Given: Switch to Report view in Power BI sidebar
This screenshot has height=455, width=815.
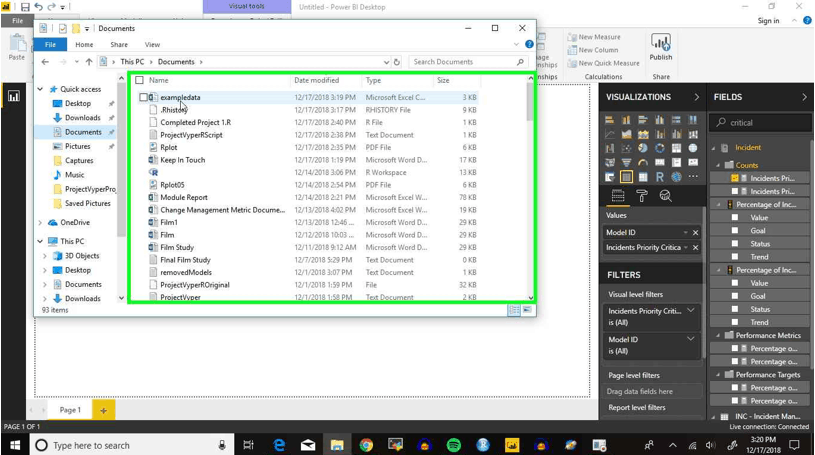Looking at the screenshot, I should tap(14, 96).
